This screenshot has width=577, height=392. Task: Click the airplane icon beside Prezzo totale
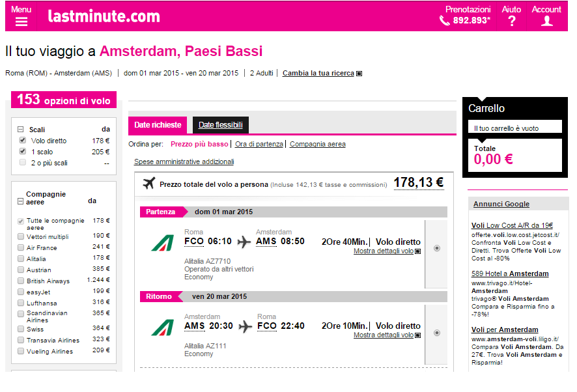[x=149, y=183]
